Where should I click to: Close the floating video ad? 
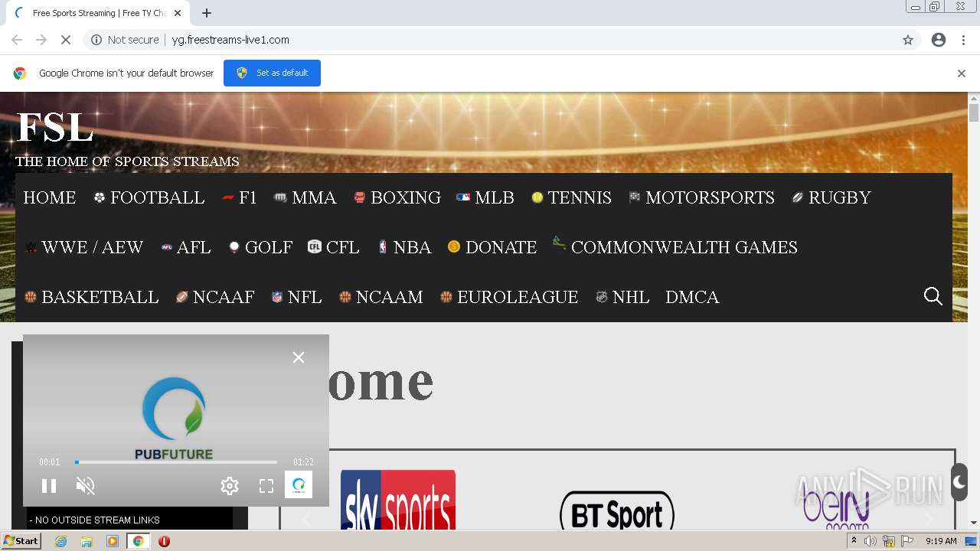(x=299, y=357)
